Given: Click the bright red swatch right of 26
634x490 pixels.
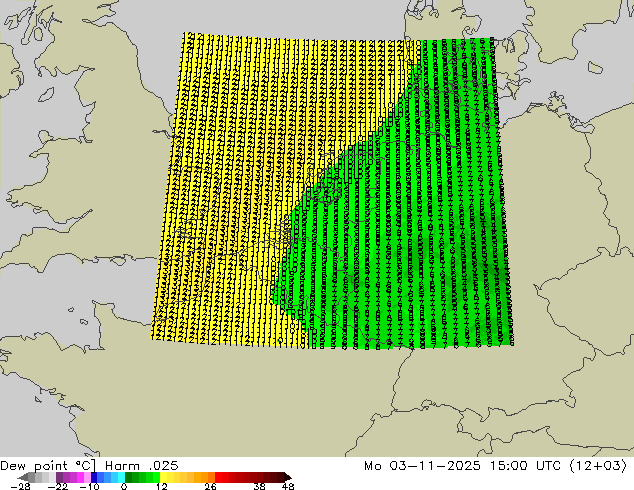Looking at the screenshot, I should coord(218,477).
